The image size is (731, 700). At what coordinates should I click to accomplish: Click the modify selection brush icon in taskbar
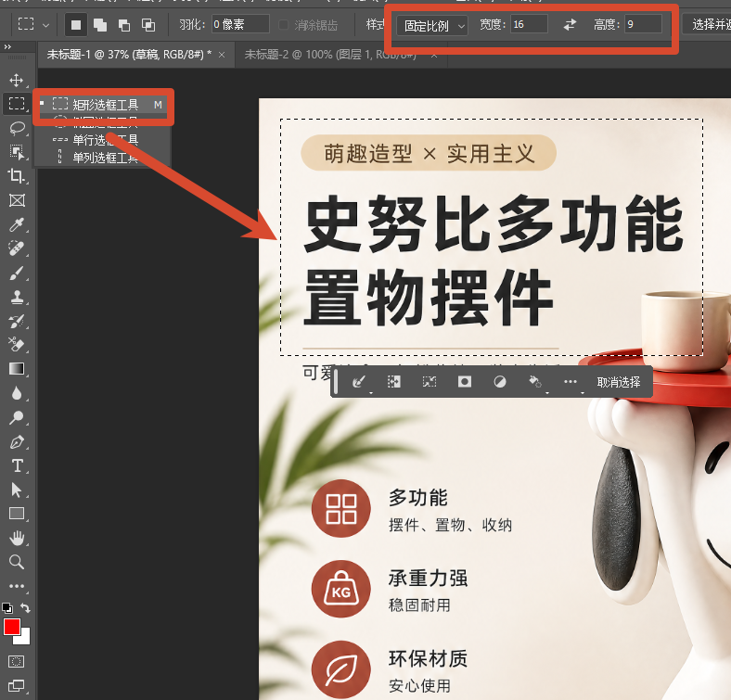pos(358,382)
